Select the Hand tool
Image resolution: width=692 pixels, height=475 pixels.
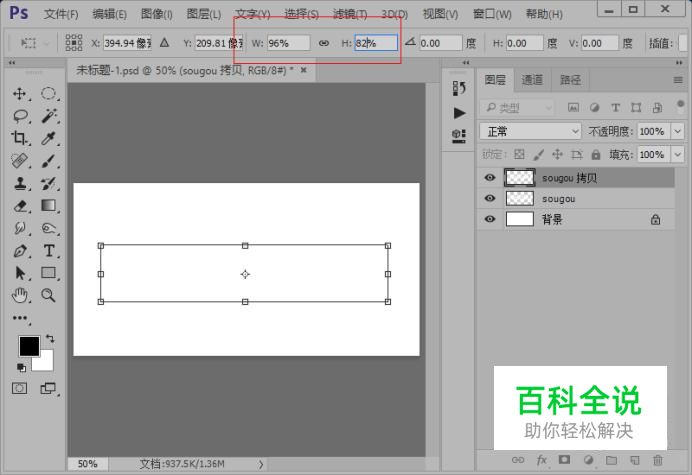(x=19, y=295)
